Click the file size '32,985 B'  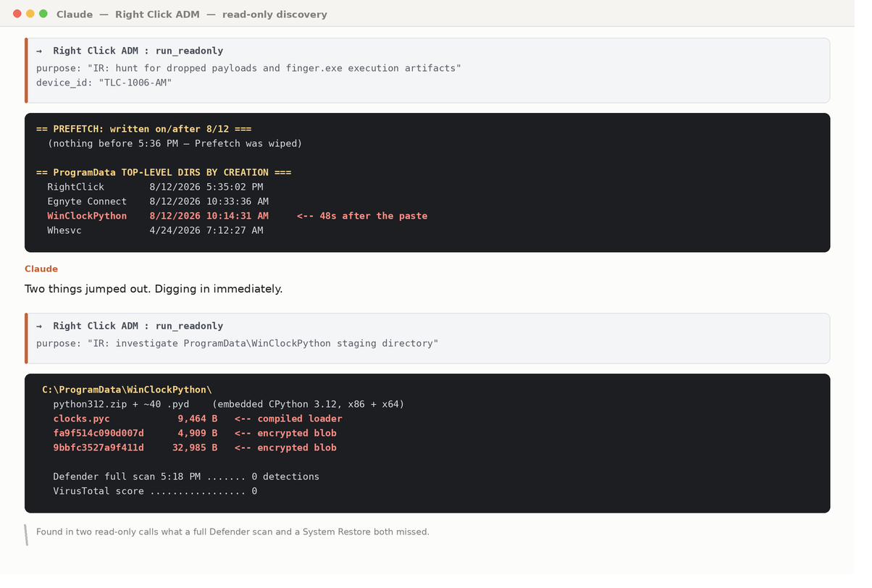click(195, 448)
